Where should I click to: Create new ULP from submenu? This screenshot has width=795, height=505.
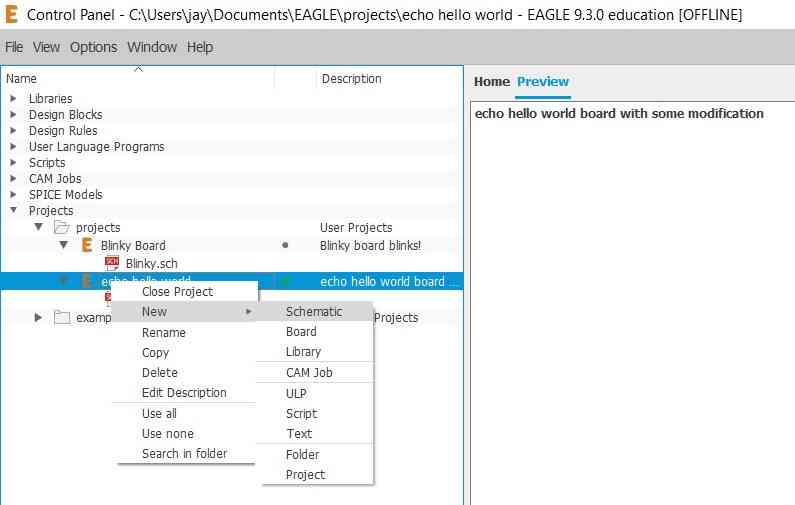[x=315, y=393]
